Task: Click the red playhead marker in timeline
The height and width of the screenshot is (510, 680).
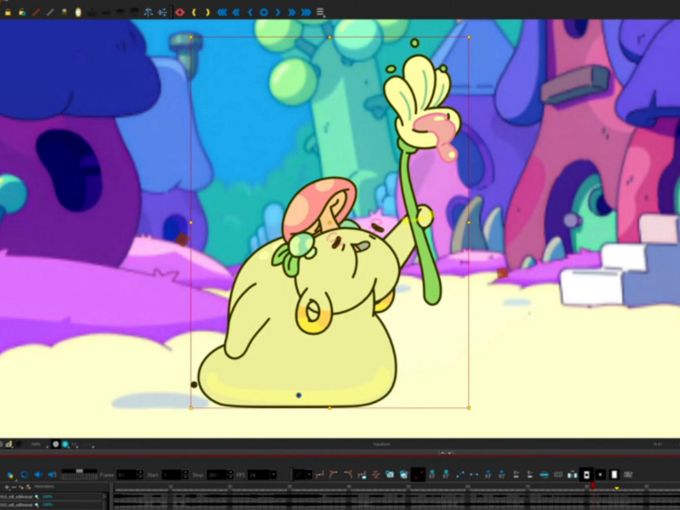Action: (x=593, y=486)
